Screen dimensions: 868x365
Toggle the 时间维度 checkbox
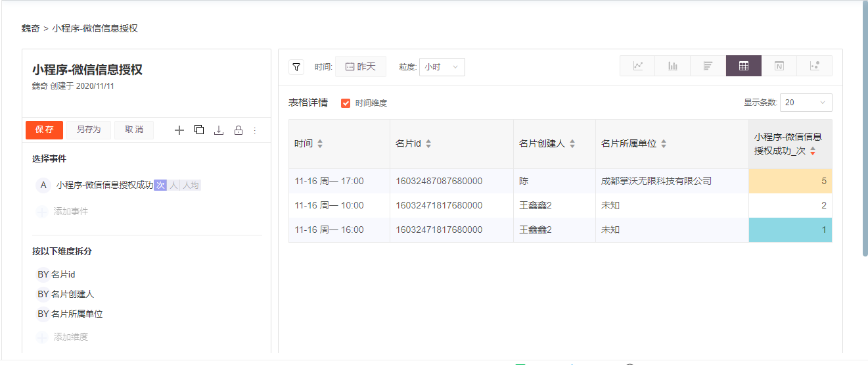click(x=346, y=103)
